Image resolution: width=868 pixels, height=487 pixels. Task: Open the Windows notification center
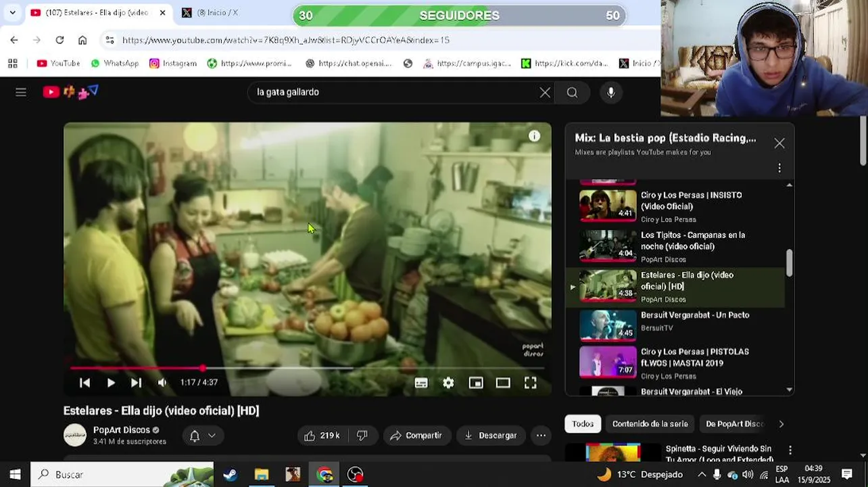point(847,475)
